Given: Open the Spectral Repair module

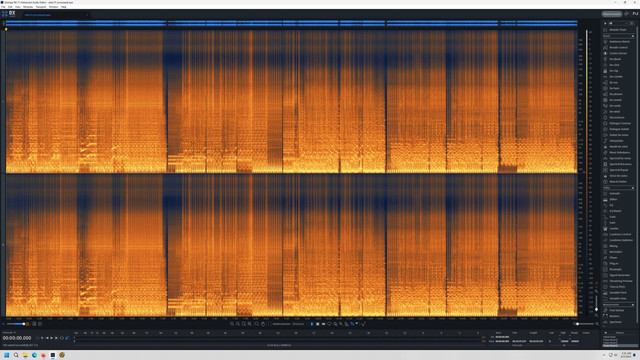Looking at the screenshot, I should (619, 170).
